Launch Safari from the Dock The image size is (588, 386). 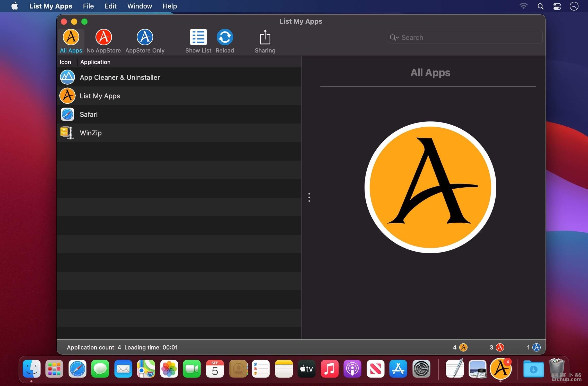pos(77,369)
